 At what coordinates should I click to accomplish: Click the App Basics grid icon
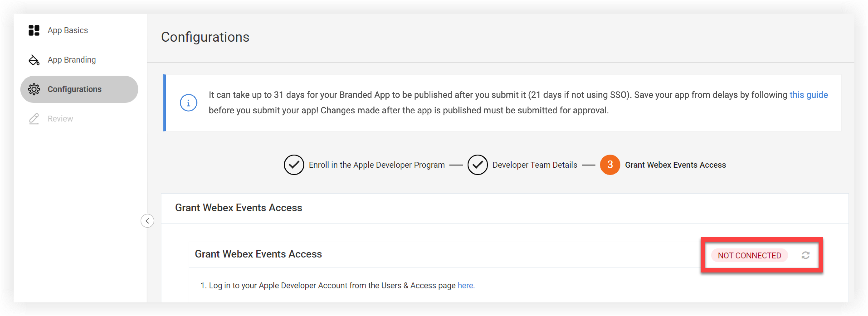[34, 30]
